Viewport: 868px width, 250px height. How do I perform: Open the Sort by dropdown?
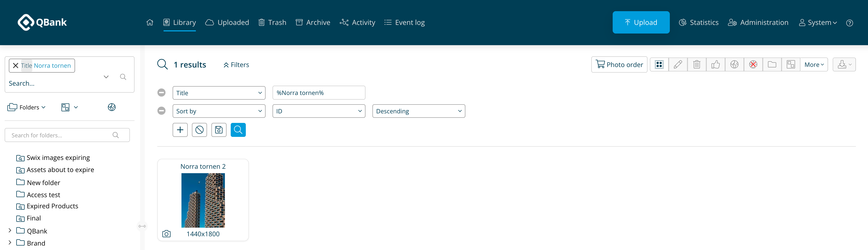219,111
